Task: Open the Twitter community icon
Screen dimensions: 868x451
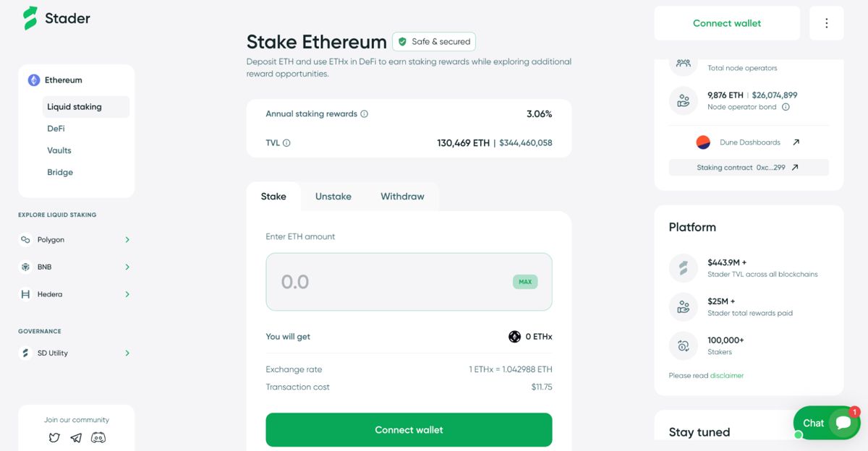Action: pyautogui.click(x=54, y=437)
